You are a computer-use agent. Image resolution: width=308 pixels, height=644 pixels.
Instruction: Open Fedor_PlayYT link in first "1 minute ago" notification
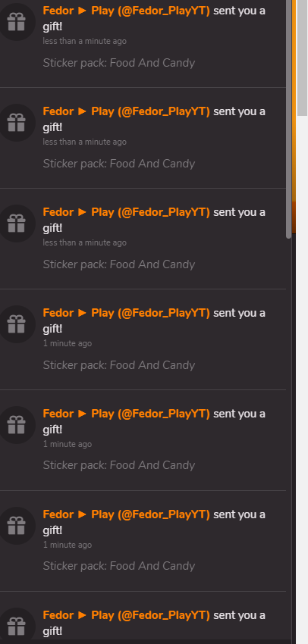click(x=126, y=314)
